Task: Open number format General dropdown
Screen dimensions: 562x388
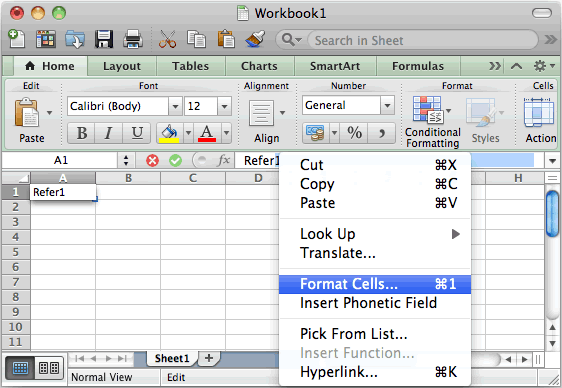Action: tap(387, 105)
